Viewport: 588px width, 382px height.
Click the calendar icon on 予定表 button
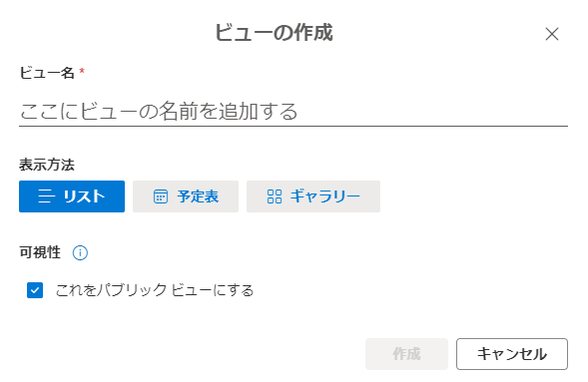(x=161, y=196)
